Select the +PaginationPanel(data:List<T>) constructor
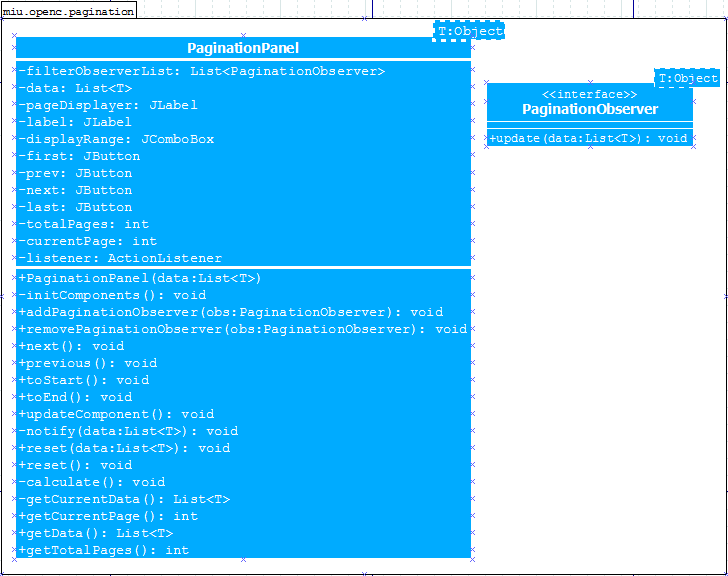The width and height of the screenshot is (728, 576). [x=140, y=278]
